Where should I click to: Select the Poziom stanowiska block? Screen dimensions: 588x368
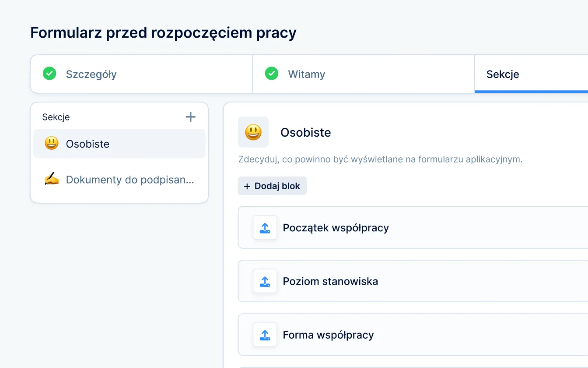(330, 281)
